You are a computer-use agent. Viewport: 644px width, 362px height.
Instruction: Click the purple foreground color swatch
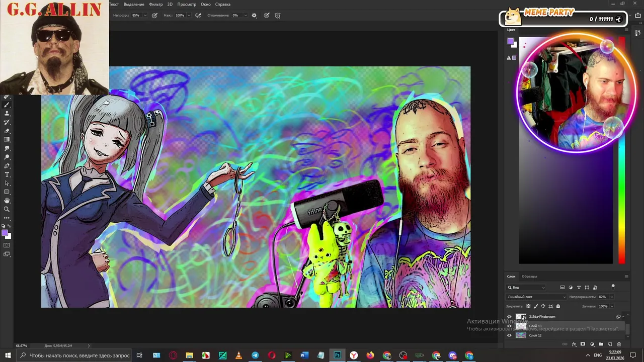point(5,232)
